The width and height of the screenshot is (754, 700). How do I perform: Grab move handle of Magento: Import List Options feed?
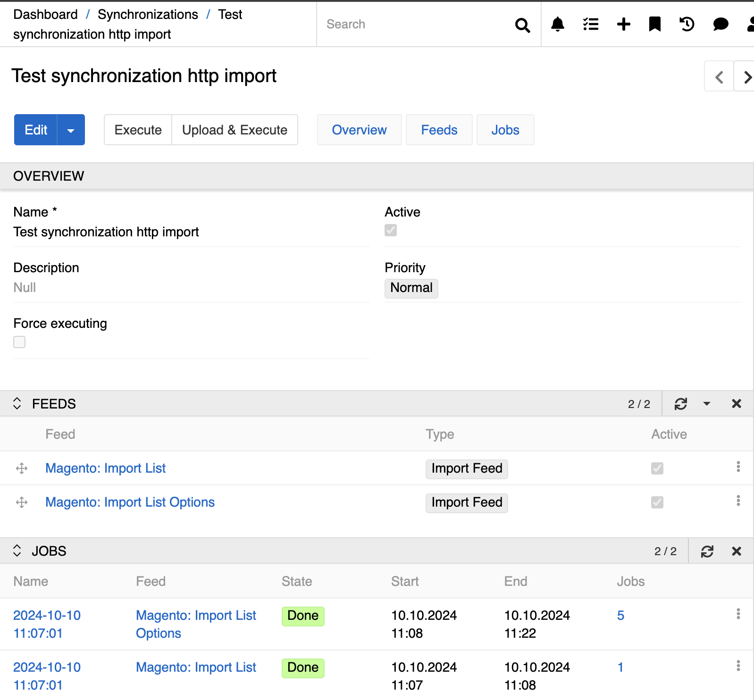(x=22, y=502)
